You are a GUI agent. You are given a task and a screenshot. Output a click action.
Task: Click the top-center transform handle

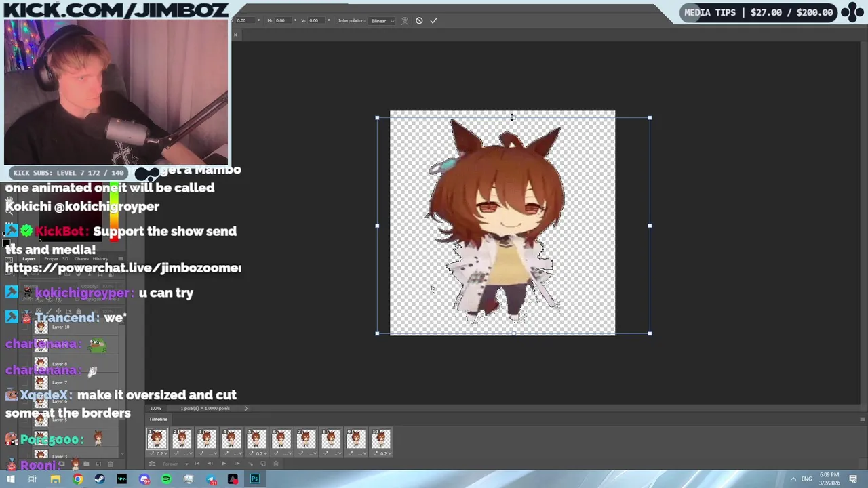[513, 117]
